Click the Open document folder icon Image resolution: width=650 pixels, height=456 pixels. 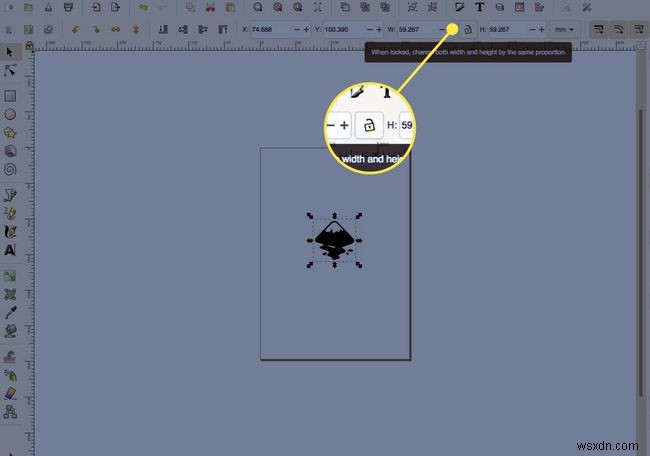[28, 7]
